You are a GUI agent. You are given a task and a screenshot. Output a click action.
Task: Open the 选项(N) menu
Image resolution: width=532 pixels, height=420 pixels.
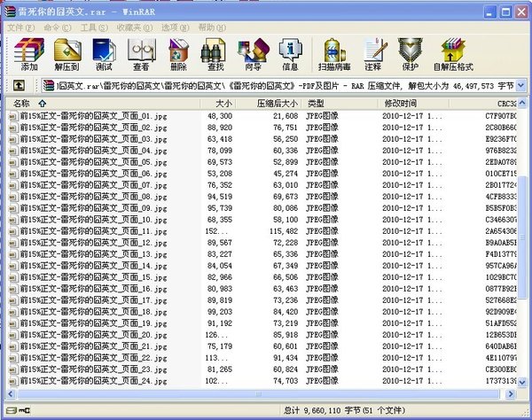coord(175,27)
